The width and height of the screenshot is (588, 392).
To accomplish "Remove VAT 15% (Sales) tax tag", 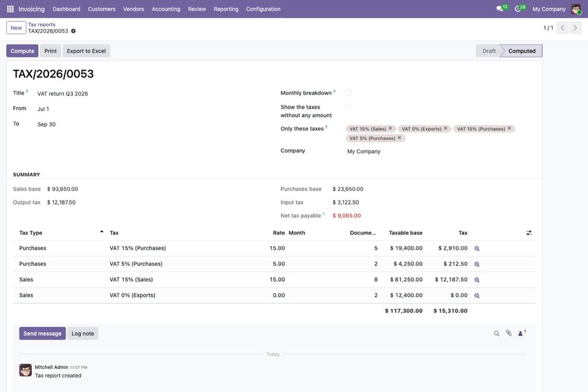I will 391,128.
